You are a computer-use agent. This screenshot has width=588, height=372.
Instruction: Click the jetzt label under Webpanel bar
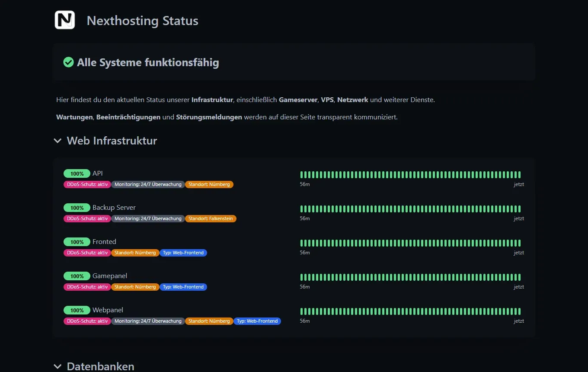click(x=519, y=321)
